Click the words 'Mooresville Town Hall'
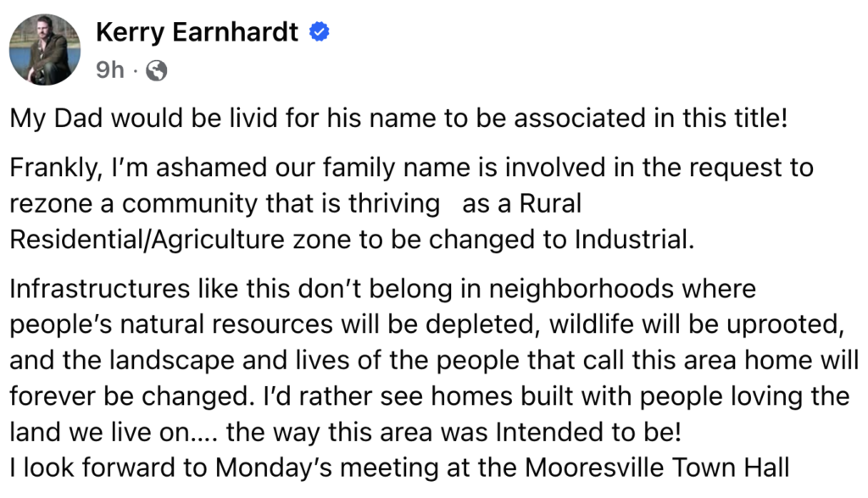This screenshot has width=868, height=498. point(657,468)
